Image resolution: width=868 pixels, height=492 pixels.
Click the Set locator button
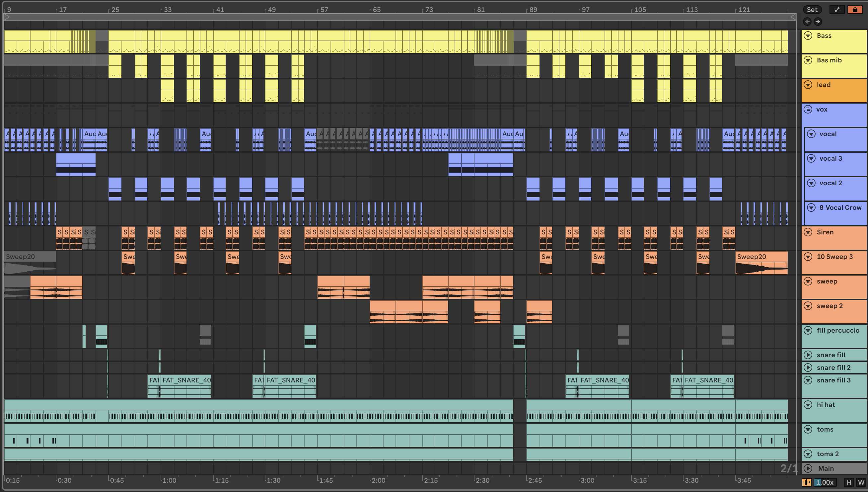[x=812, y=9]
